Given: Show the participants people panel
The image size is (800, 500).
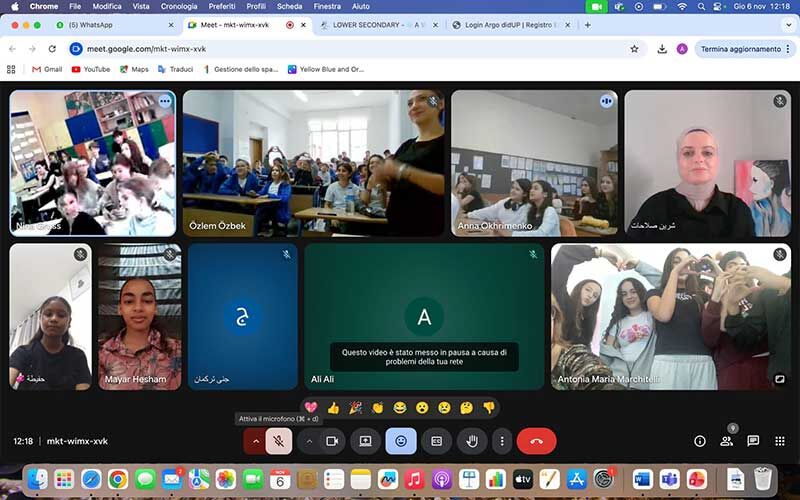Looking at the screenshot, I should click(727, 441).
